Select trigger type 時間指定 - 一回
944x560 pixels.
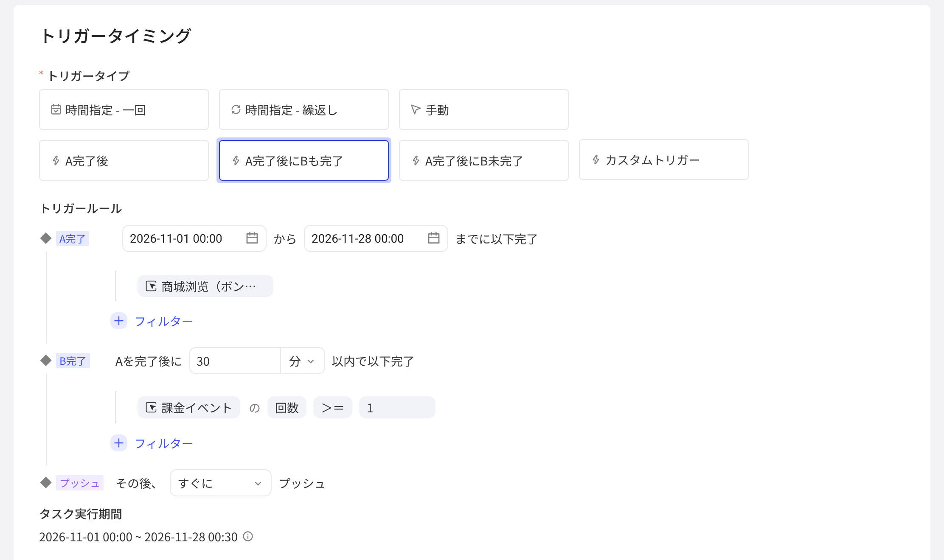[124, 109]
